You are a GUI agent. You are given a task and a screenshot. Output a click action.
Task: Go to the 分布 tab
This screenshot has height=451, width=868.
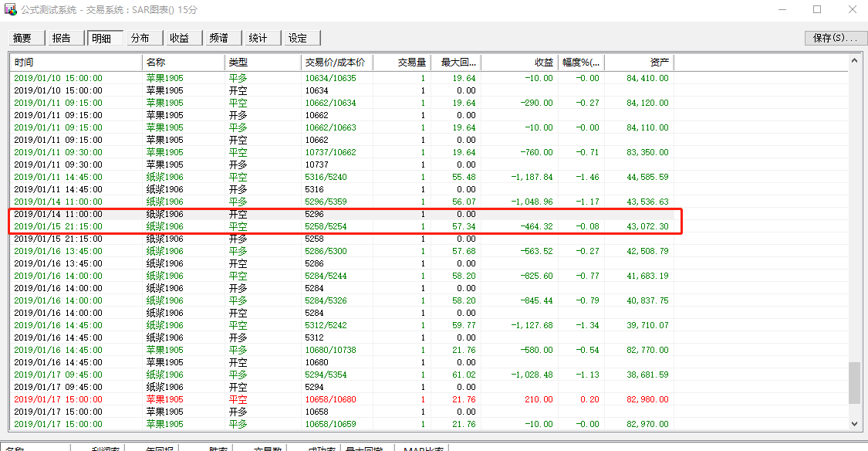(140, 38)
